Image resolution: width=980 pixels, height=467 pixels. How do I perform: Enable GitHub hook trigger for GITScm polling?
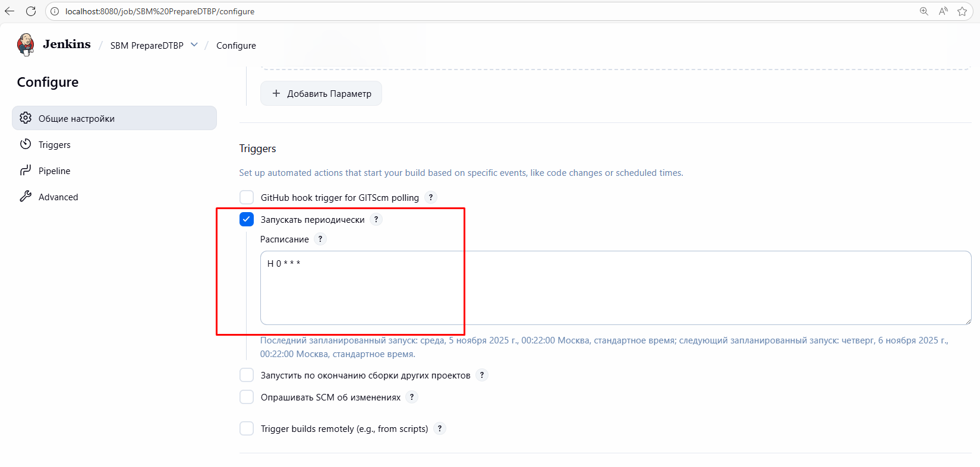247,197
